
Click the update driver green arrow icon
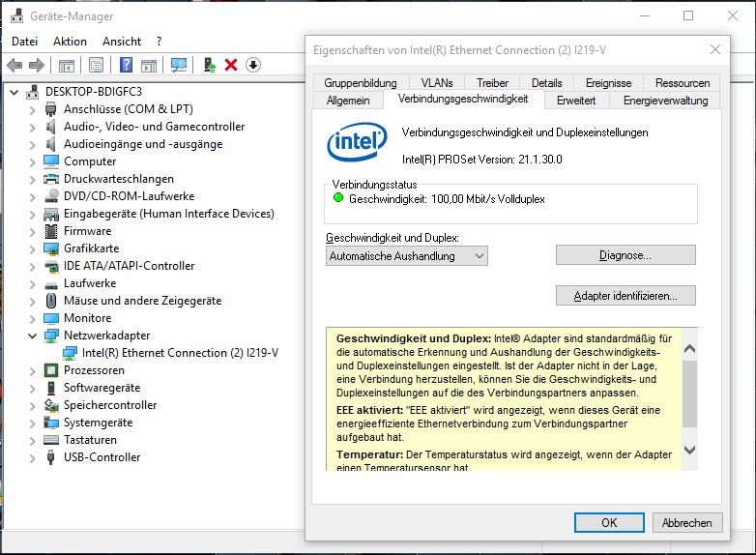click(x=209, y=65)
